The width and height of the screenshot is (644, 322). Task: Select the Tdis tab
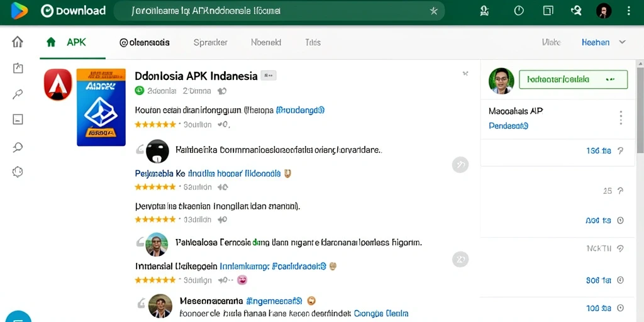(313, 42)
